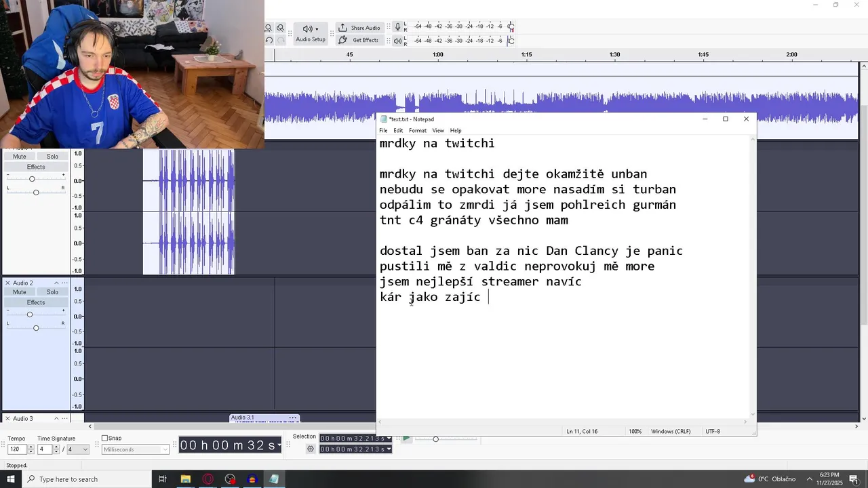The image size is (868, 488).
Task: Click the taskbar search box
Action: tap(88, 479)
